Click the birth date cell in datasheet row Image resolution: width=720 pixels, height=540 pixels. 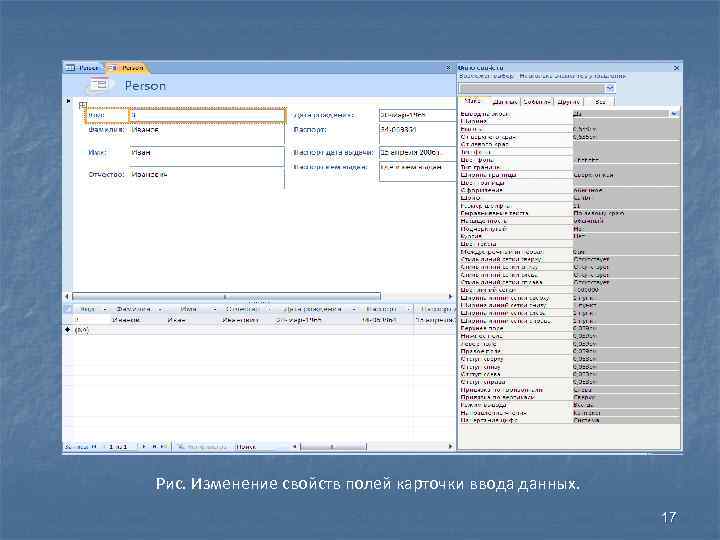pyautogui.click(x=315, y=320)
